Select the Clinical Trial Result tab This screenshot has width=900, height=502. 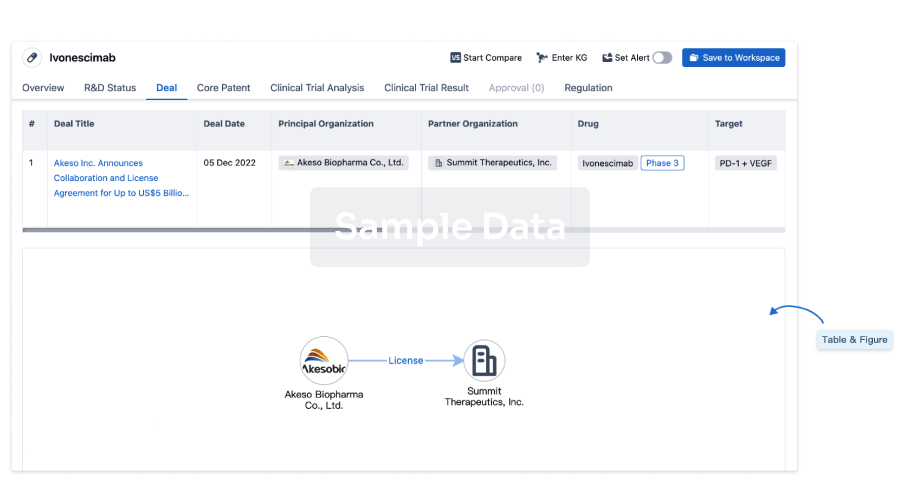pyautogui.click(x=426, y=88)
